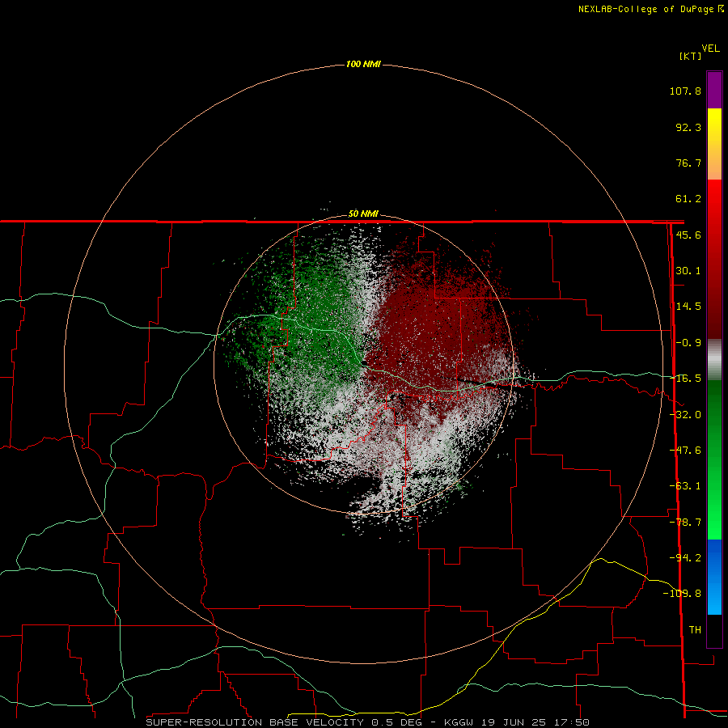Click the TH legend label
Viewport: 728px width, 728px height.
click(x=695, y=629)
